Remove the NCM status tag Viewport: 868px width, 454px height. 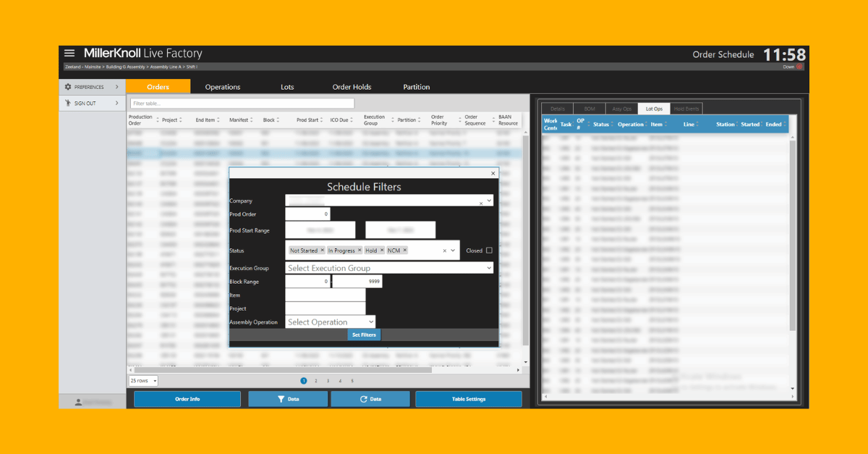point(405,251)
